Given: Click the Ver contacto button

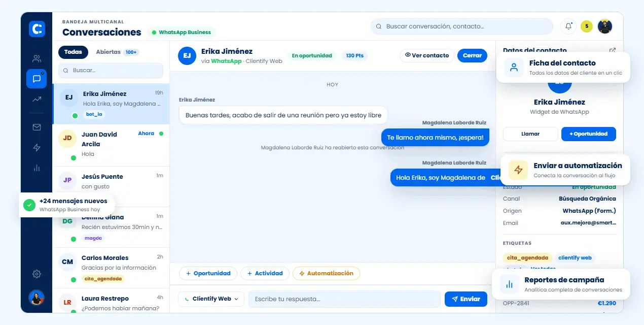Looking at the screenshot, I should click(426, 55).
